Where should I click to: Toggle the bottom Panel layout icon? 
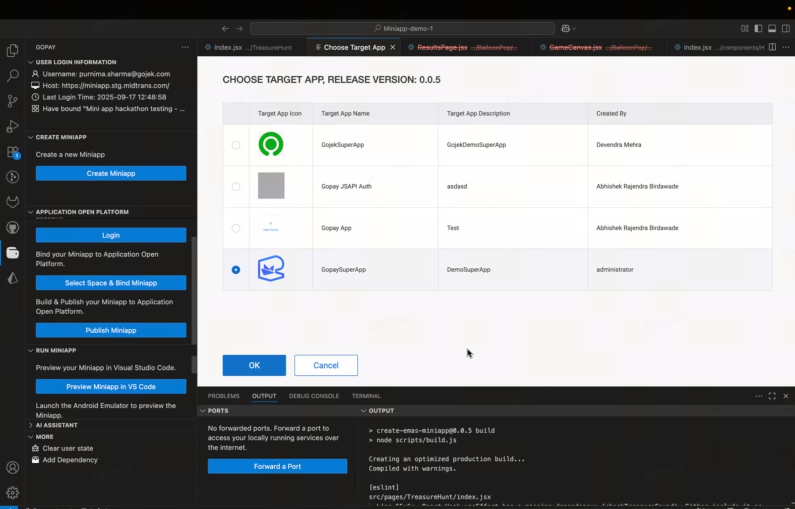(772, 28)
